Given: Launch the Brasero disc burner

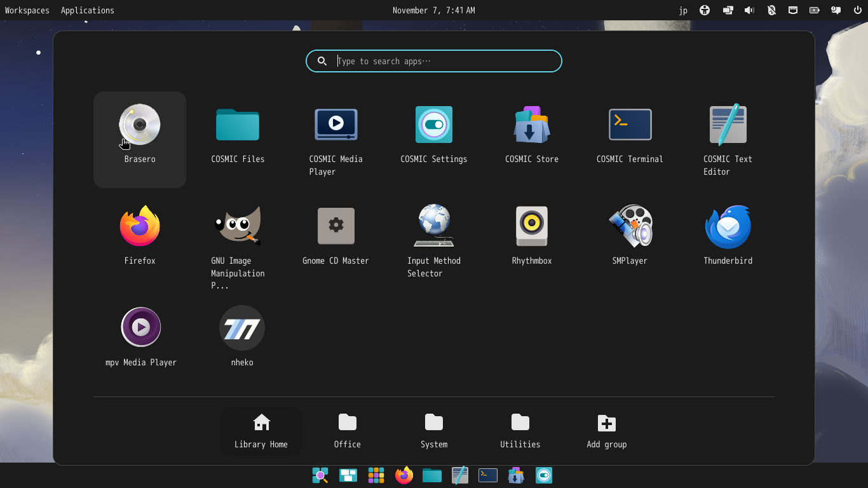Looking at the screenshot, I should click(x=139, y=125).
